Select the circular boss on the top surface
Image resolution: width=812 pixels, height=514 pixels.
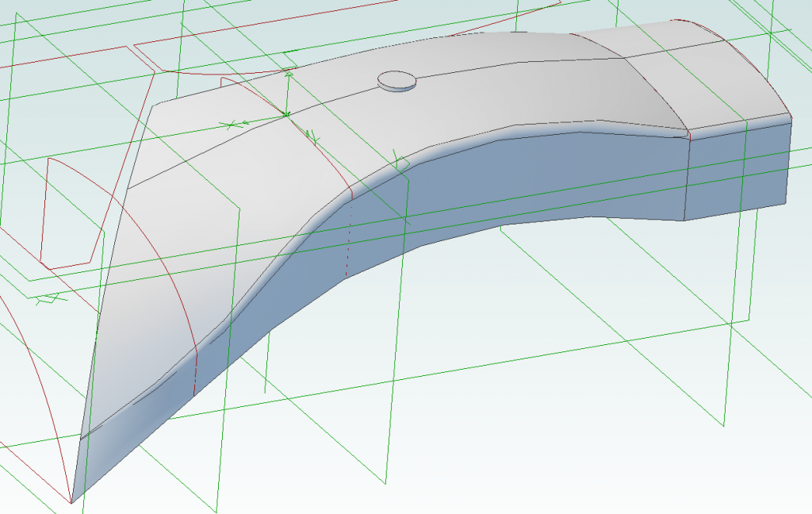(x=396, y=79)
